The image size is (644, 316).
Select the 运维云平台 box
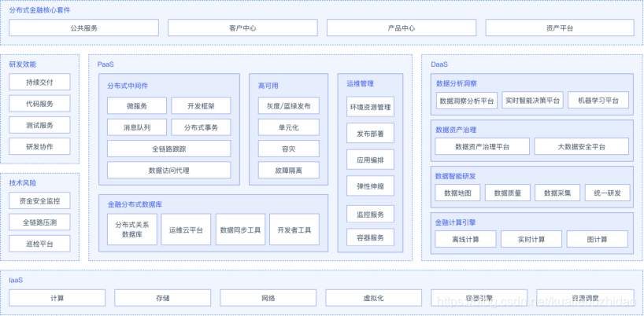pos(186,230)
